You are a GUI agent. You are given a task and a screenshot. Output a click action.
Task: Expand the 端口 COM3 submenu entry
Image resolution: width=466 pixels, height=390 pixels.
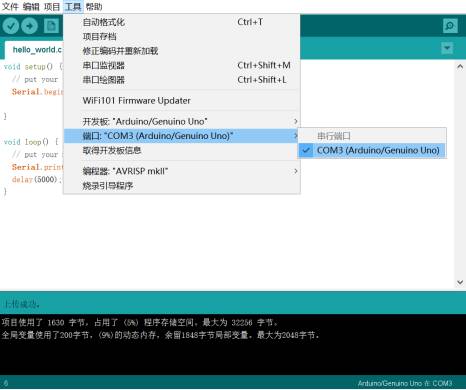(182, 136)
